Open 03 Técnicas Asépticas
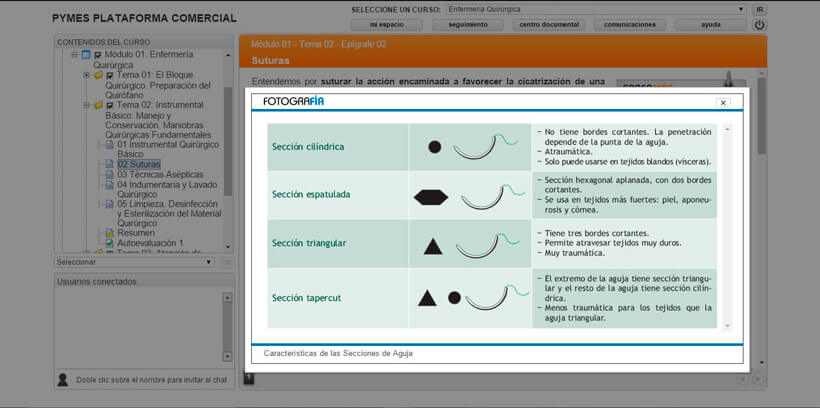820x408 pixels. [160, 175]
